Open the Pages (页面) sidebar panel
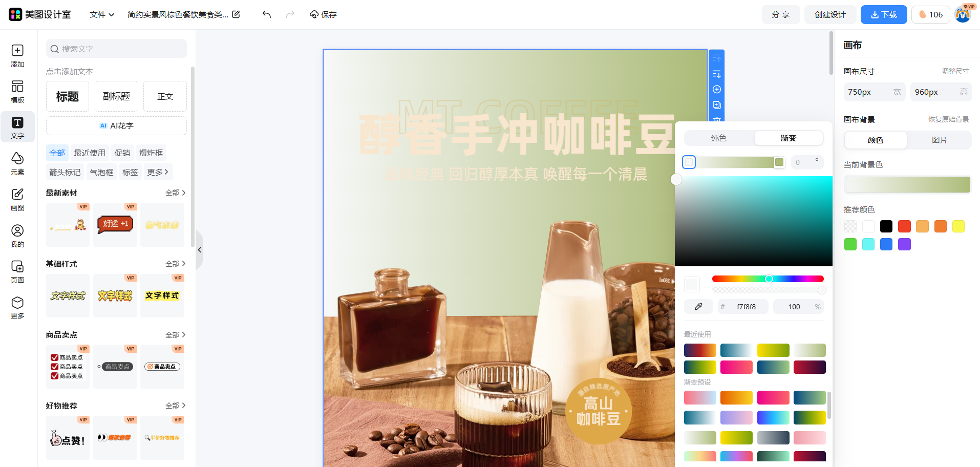980x467 pixels. [x=17, y=271]
